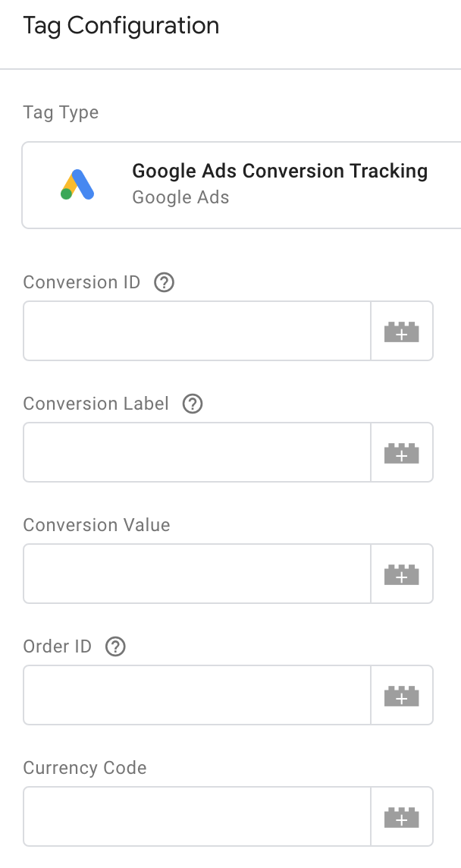Open variable picker for Conversion ID

click(x=402, y=332)
